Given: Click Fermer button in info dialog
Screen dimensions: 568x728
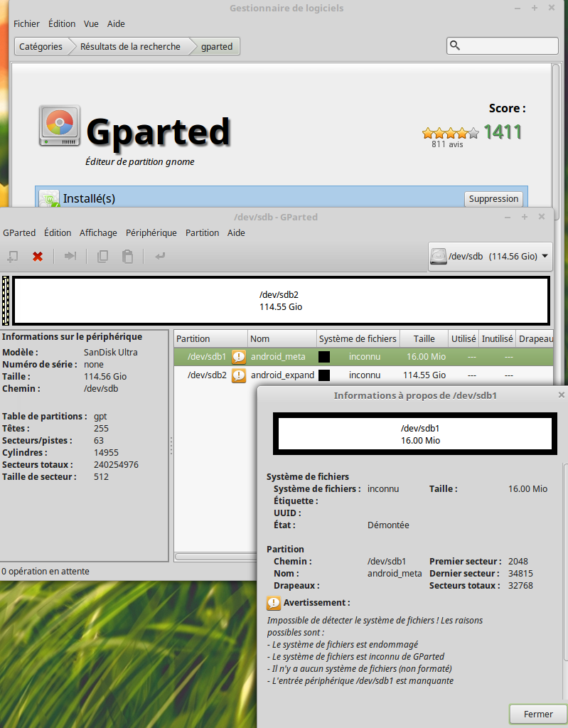Looking at the screenshot, I should (538, 714).
